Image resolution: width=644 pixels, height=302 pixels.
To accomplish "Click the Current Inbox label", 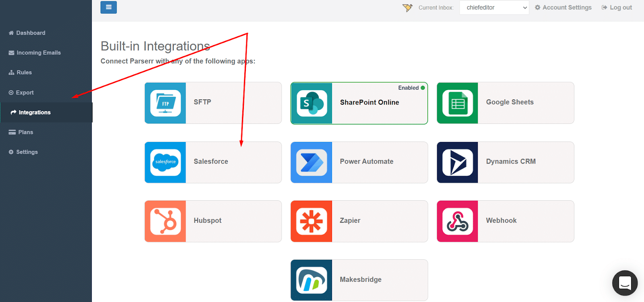I will coord(436,8).
